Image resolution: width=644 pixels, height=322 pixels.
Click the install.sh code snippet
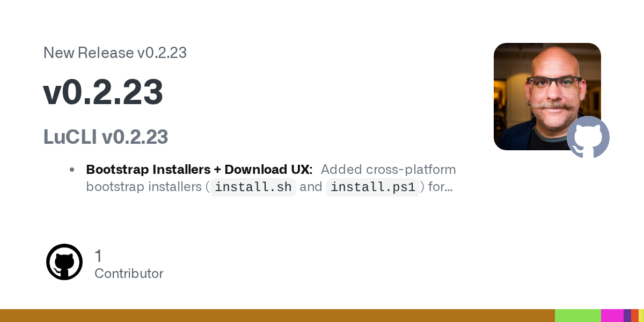253,187
